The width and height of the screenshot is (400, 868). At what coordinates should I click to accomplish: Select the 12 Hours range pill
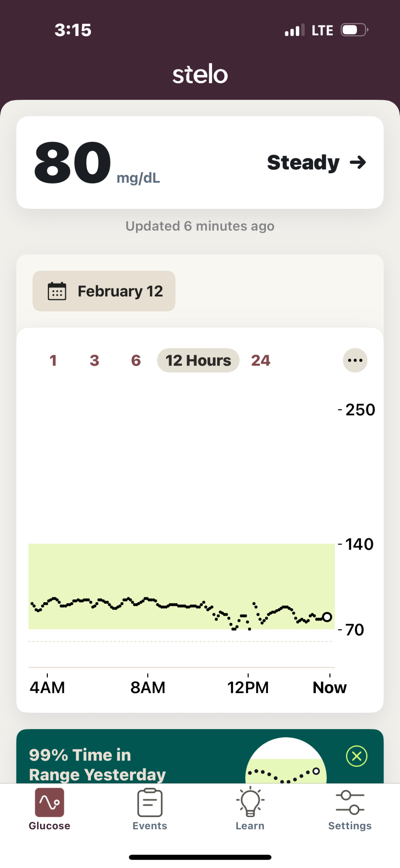(198, 360)
